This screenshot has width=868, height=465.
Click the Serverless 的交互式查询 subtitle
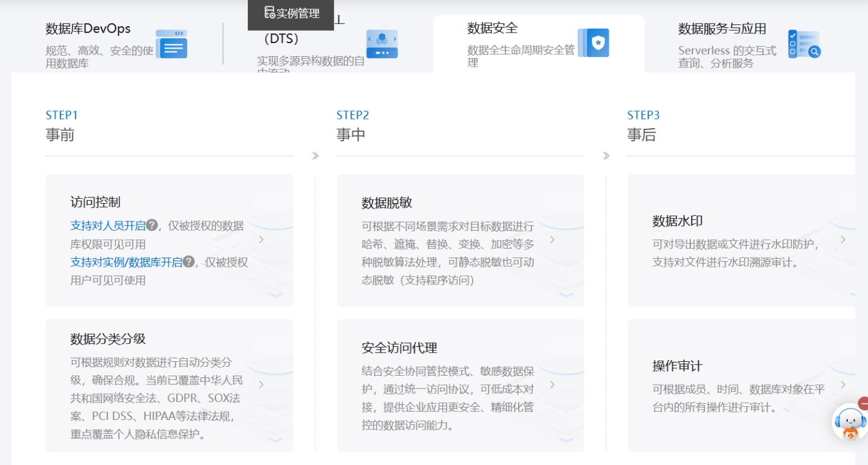727,57
